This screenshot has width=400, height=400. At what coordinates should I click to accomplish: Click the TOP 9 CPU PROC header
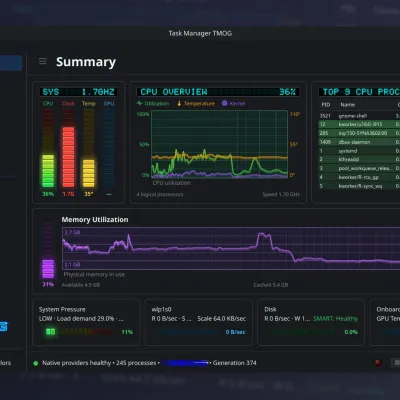tap(360, 92)
